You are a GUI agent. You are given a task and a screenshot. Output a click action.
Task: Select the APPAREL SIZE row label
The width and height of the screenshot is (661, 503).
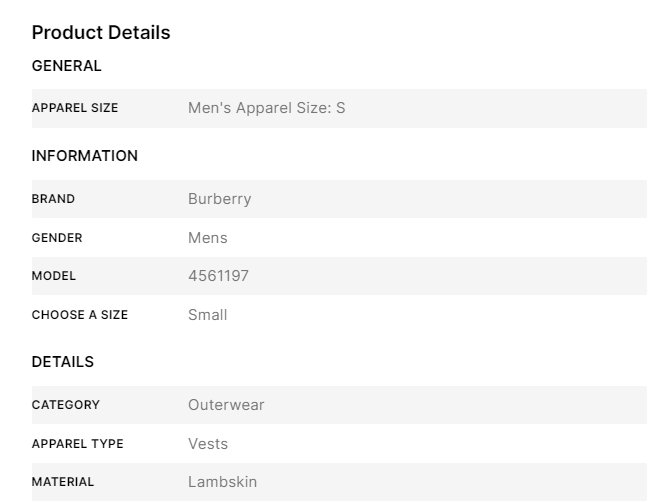(x=75, y=108)
